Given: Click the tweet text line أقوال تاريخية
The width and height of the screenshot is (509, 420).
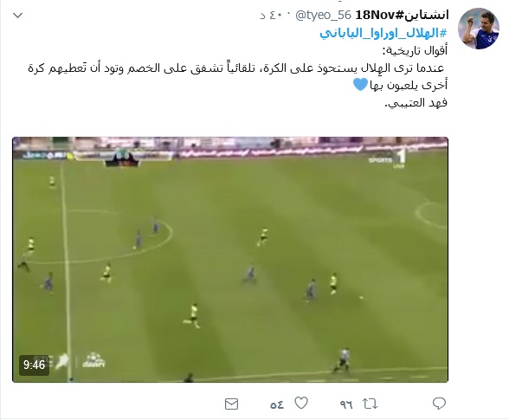Looking at the screenshot, I should click(415, 50).
